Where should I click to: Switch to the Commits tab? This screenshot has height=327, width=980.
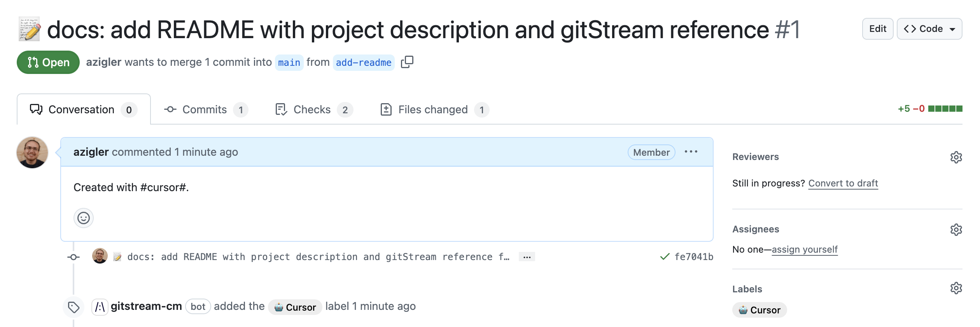(x=205, y=110)
